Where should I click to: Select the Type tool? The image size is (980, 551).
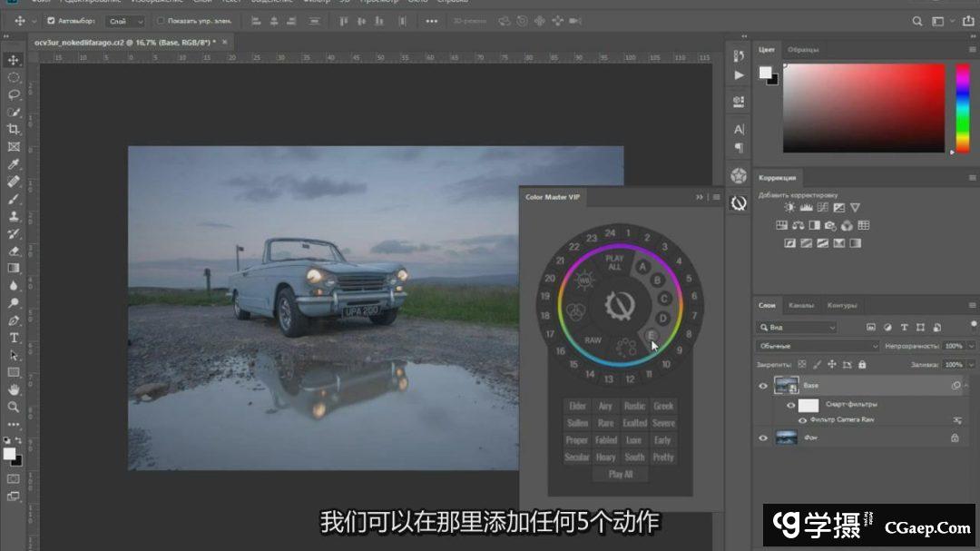(14, 338)
